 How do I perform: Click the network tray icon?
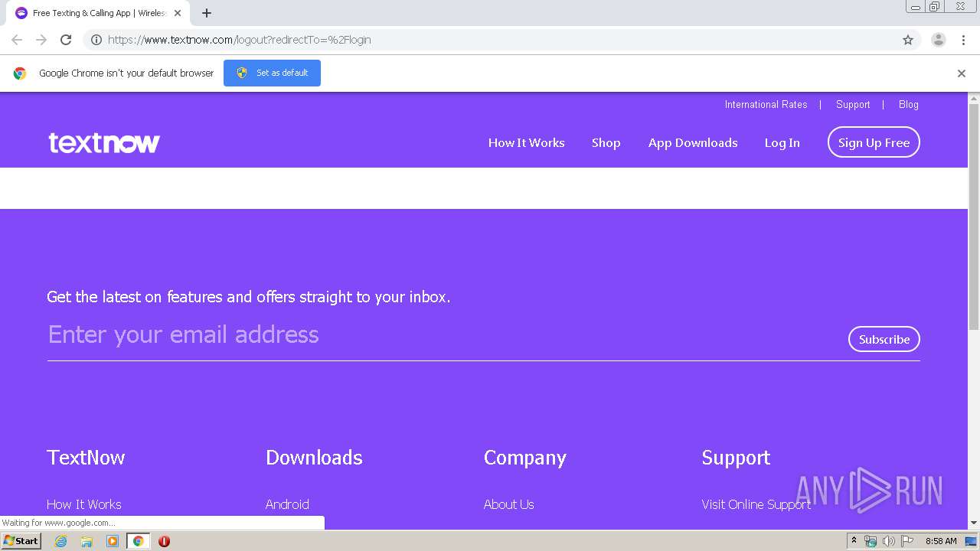pyautogui.click(x=871, y=541)
